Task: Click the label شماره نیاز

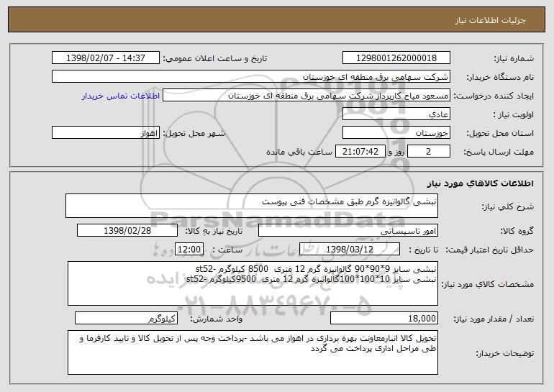Action: 514,59
